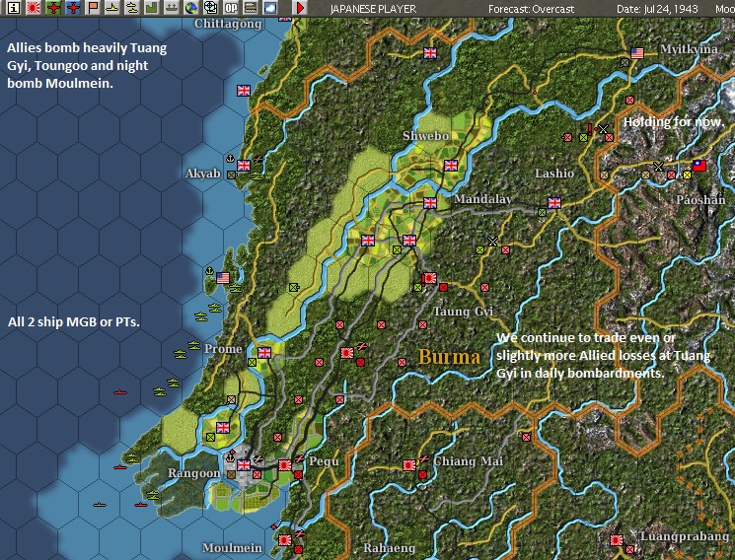Click the anchor port icon at Akyab

point(230,159)
